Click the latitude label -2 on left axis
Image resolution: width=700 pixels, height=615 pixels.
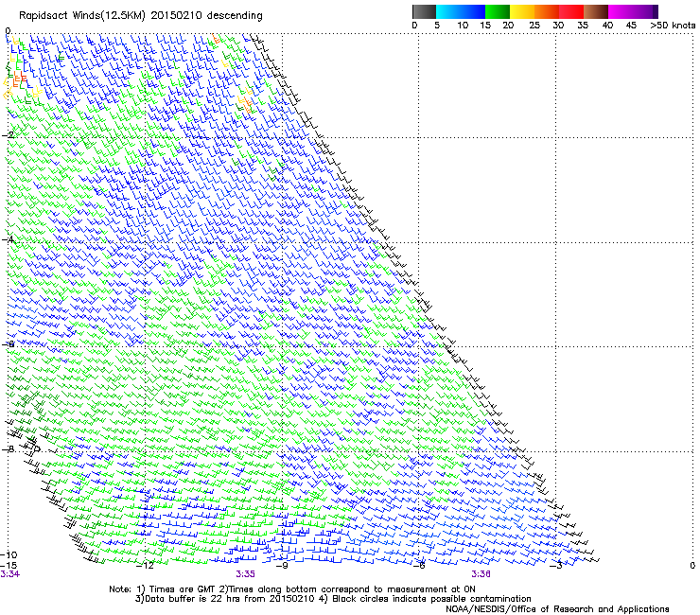click(x=8, y=134)
